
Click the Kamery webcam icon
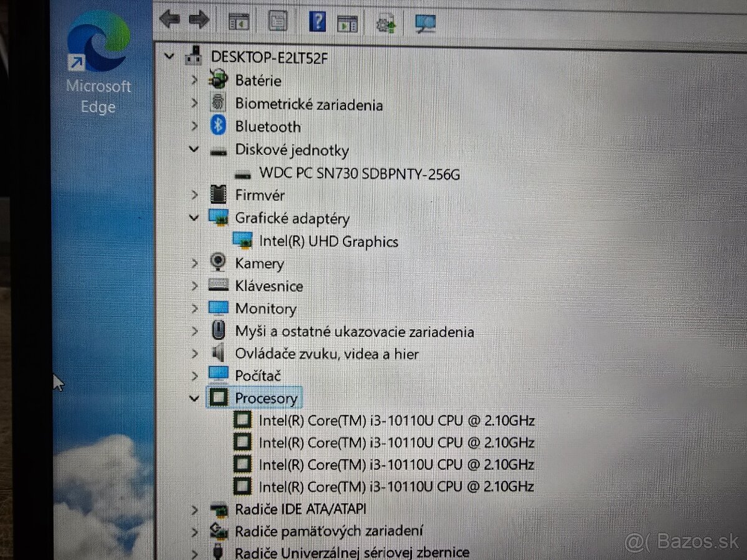tap(218, 261)
